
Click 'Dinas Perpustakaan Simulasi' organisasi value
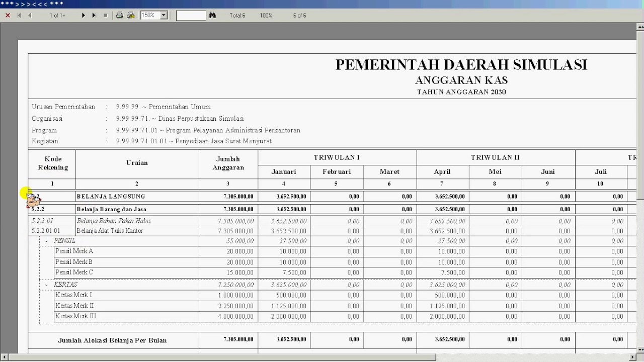201,119
